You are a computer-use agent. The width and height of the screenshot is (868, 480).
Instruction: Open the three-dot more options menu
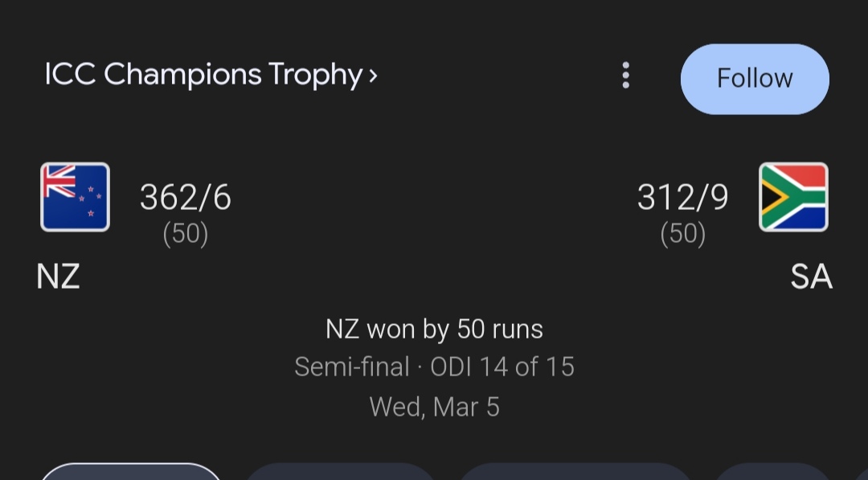tap(625, 76)
